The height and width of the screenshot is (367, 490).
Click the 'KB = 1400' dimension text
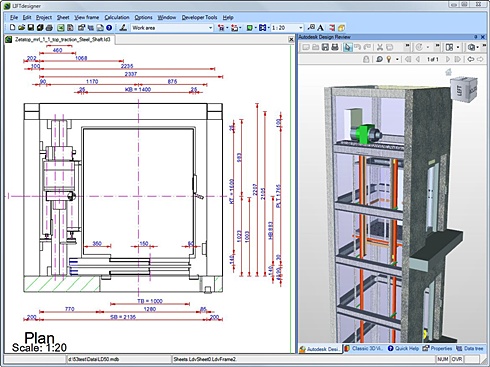pos(138,89)
